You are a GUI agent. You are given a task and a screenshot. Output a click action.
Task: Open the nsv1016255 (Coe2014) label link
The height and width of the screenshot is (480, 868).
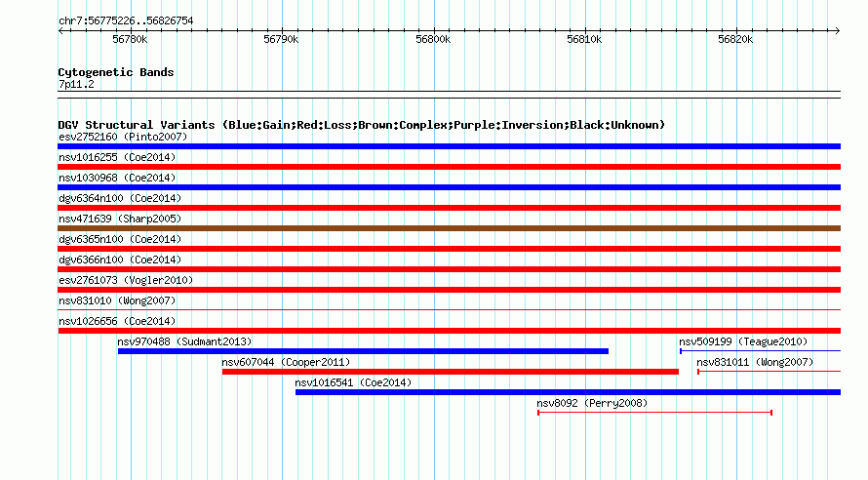click(117, 157)
